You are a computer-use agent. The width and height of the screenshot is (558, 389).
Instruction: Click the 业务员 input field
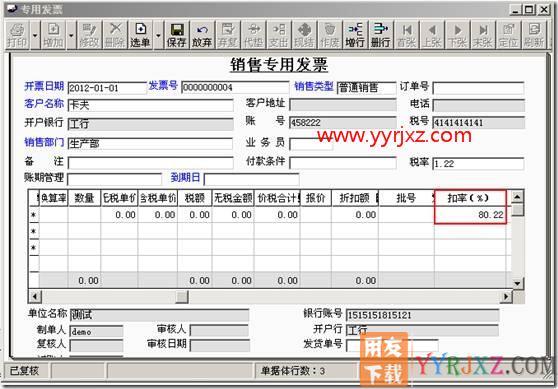pyautogui.click(x=311, y=144)
